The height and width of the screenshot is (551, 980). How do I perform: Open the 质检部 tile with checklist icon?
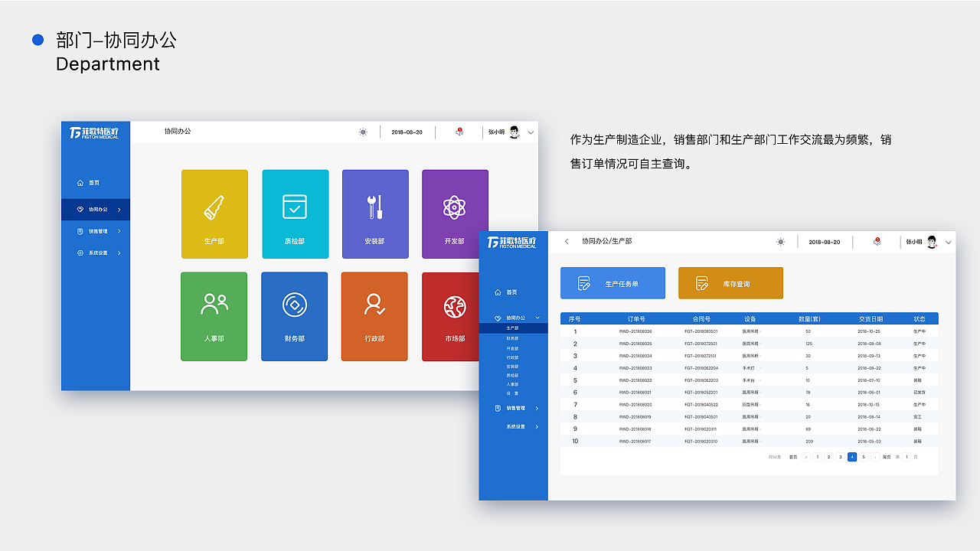(x=295, y=214)
